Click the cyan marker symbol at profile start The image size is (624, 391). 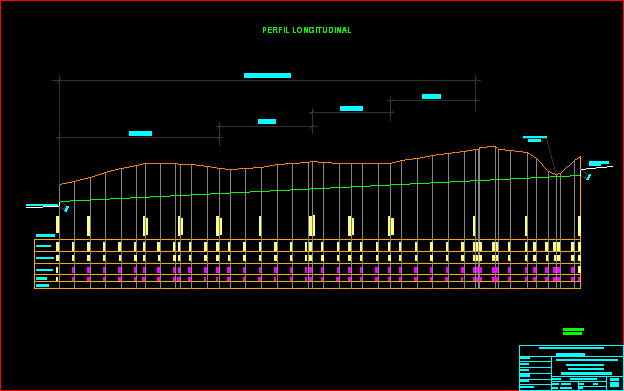tap(66, 208)
